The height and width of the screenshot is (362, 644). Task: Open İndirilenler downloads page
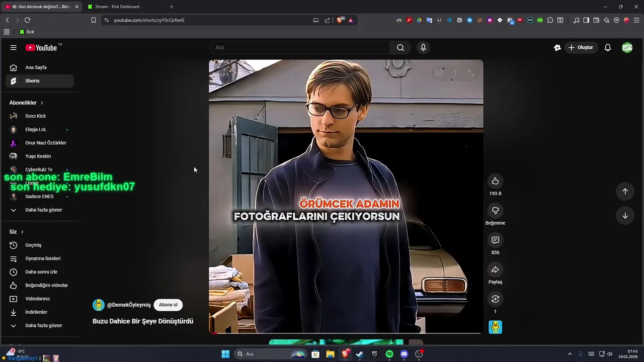pyautogui.click(x=40, y=312)
